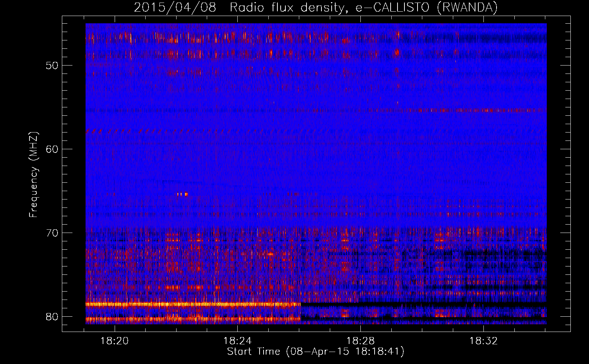Click the 'Start Time (08-Apr-15 18:18:41)' label
Screen dimensions: 589x364
coord(316,352)
